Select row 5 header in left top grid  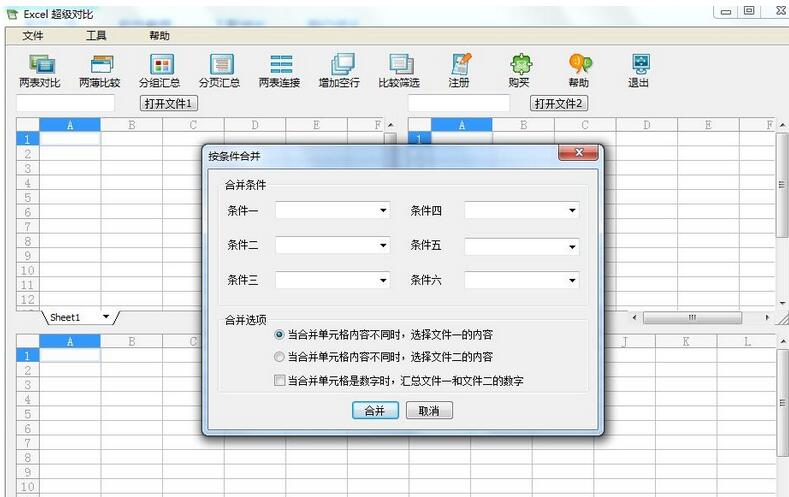coord(28,198)
